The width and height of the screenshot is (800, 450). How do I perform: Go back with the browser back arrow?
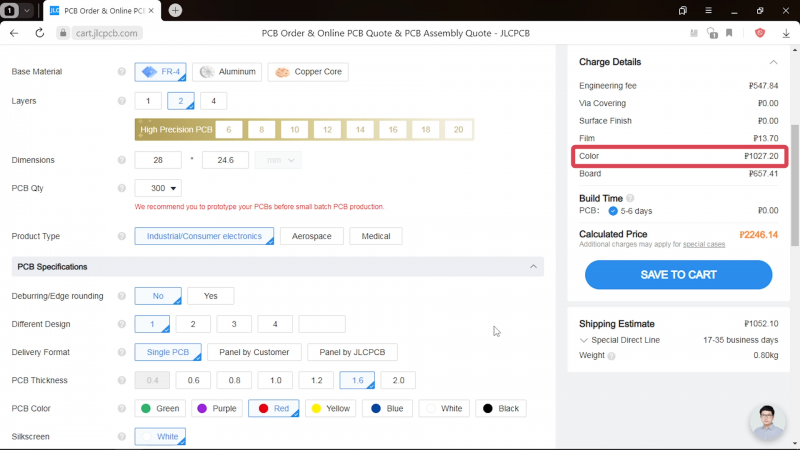pyautogui.click(x=14, y=33)
